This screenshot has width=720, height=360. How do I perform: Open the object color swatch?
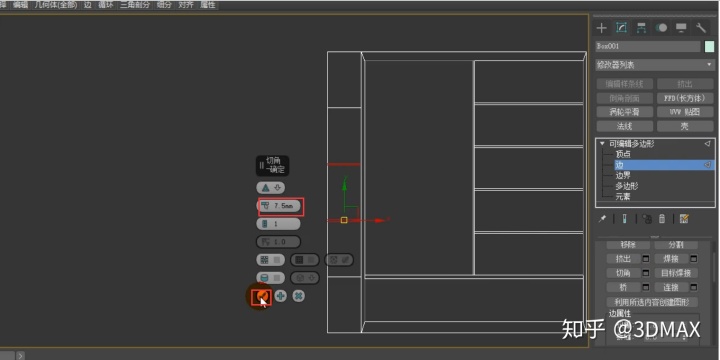[709, 46]
